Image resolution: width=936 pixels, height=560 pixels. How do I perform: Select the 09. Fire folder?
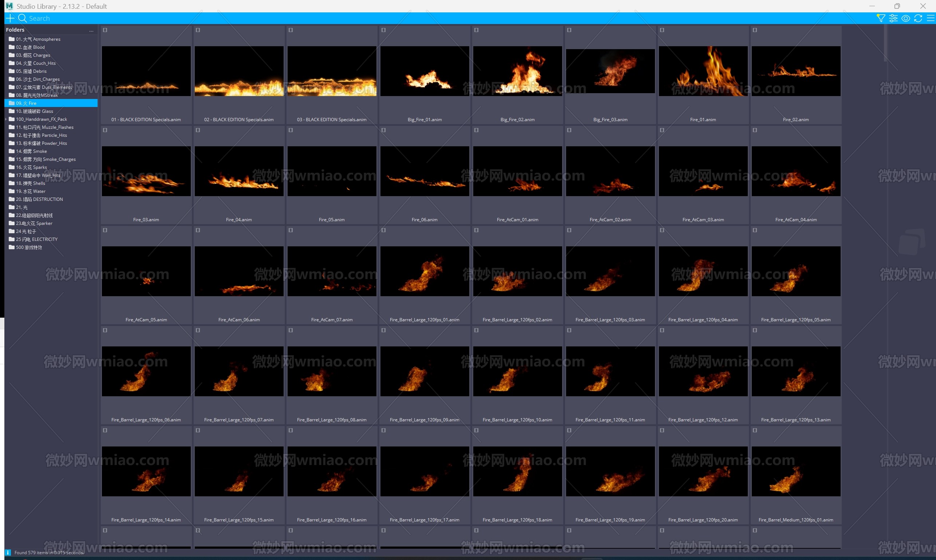coord(51,103)
